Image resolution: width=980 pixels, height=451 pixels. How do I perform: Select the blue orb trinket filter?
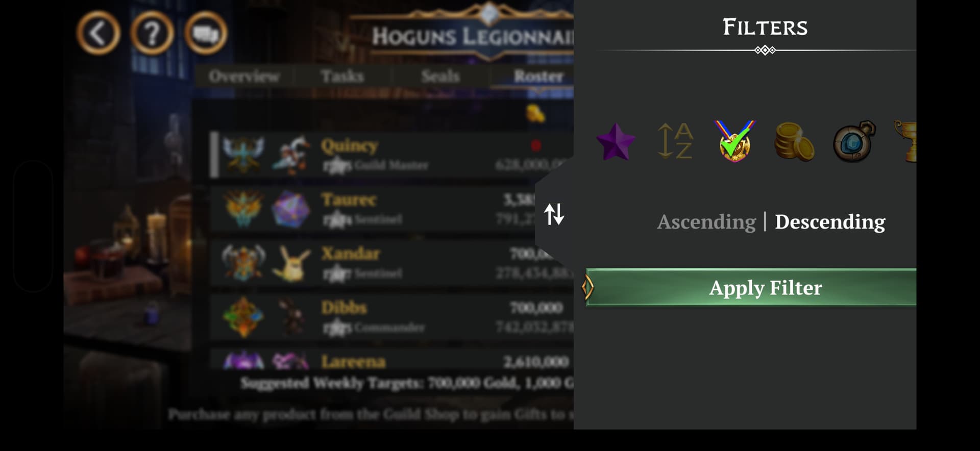854,141
